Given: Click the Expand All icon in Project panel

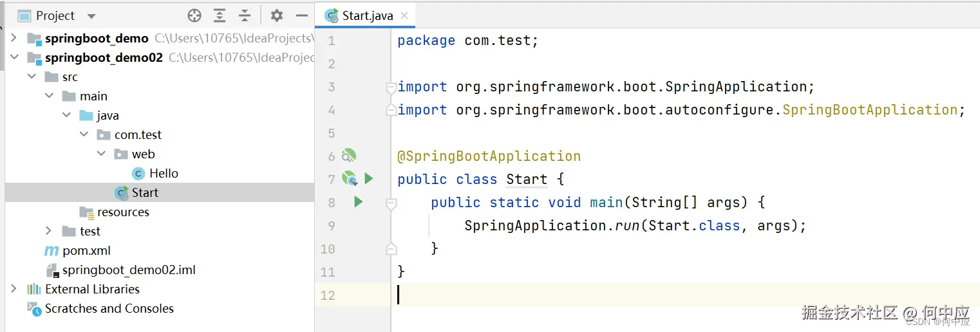Looking at the screenshot, I should click(220, 15).
